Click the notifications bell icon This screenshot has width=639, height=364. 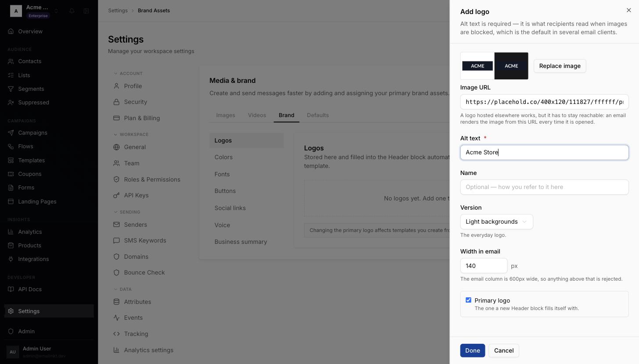coord(72,11)
